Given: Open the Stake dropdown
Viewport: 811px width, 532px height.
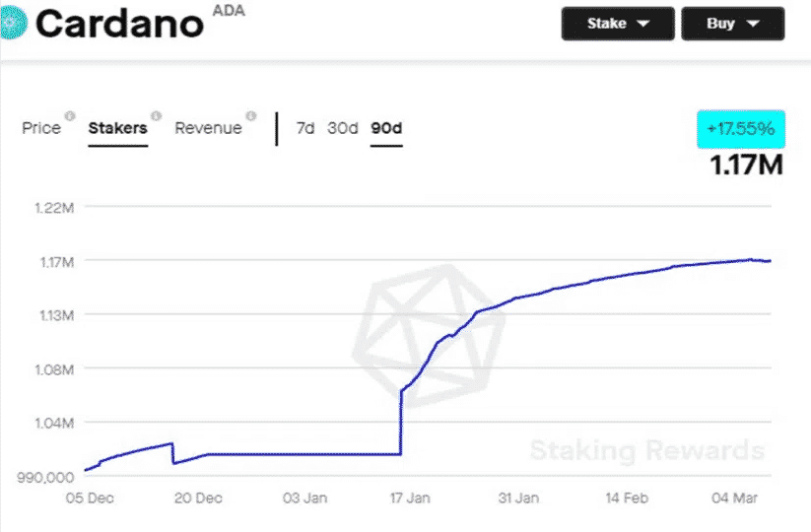Looking at the screenshot, I should pos(618,24).
